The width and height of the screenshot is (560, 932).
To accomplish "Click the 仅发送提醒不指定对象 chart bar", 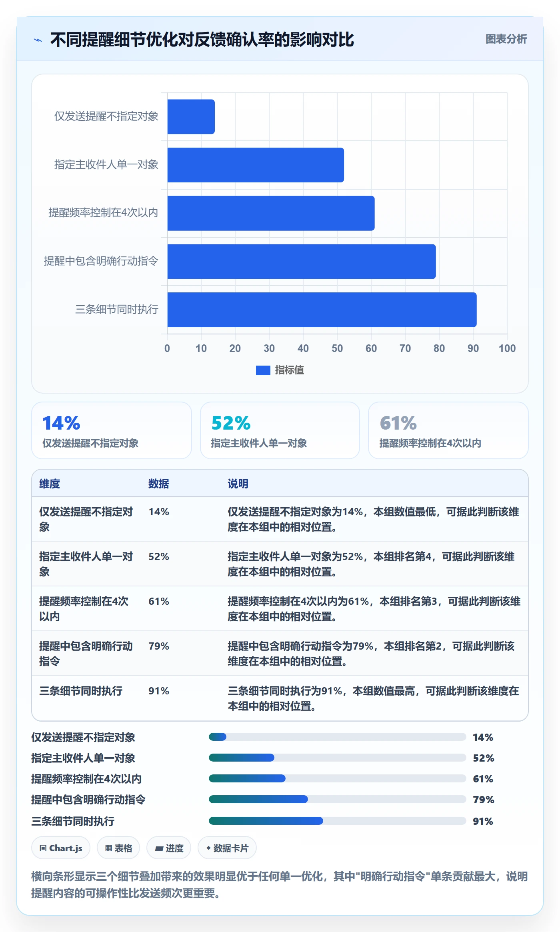I will click(x=191, y=117).
